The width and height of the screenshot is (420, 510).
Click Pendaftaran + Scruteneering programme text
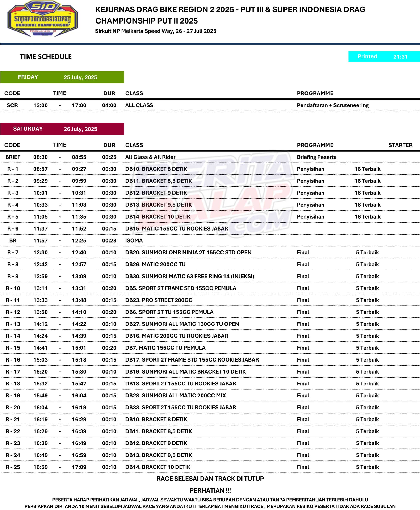pos(333,105)
